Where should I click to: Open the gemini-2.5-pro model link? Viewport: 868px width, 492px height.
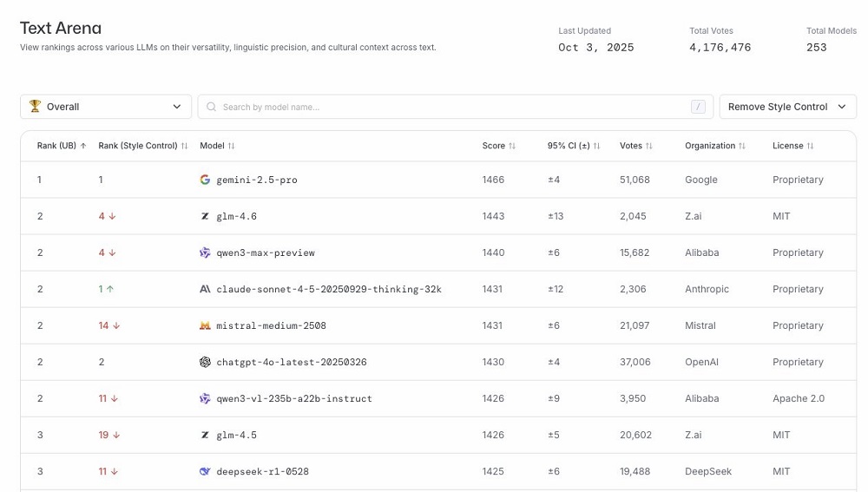tap(257, 180)
